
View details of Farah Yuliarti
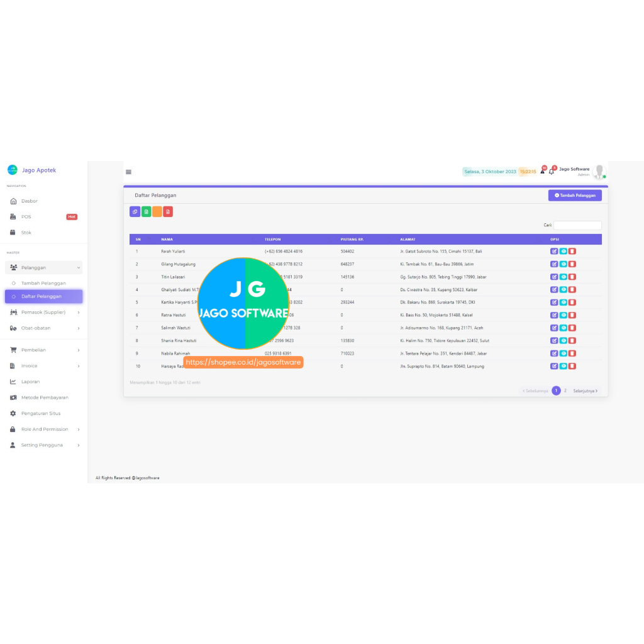coord(563,252)
